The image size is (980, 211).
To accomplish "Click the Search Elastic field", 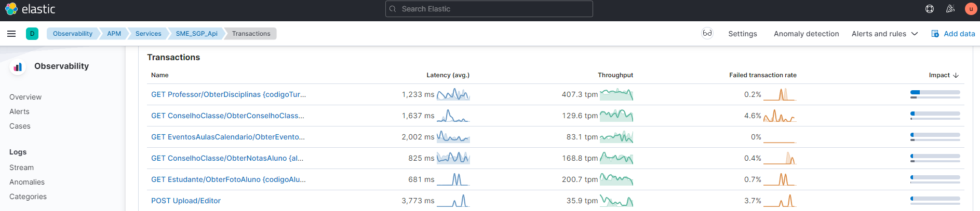I will click(489, 9).
